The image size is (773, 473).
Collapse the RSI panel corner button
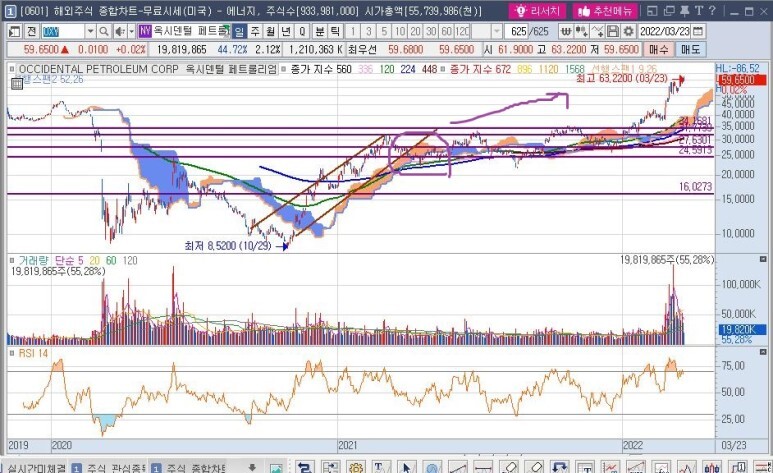tap(763, 352)
